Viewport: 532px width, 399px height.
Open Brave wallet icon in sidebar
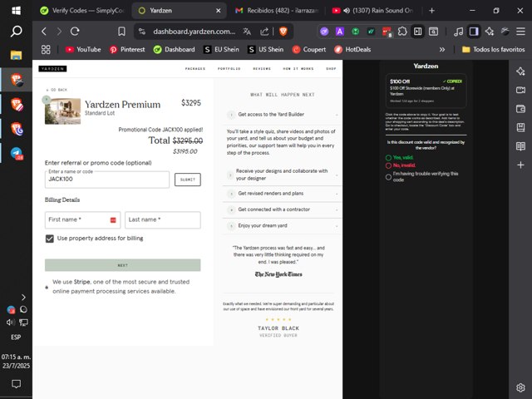pos(520,109)
